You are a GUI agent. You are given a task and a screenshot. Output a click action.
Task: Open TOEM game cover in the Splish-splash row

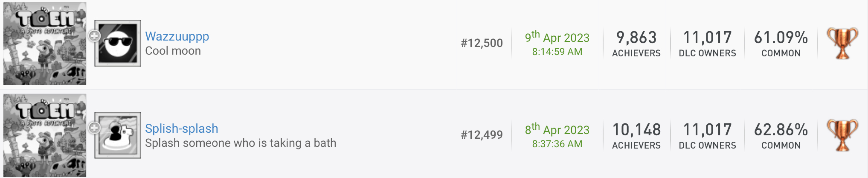click(x=45, y=135)
